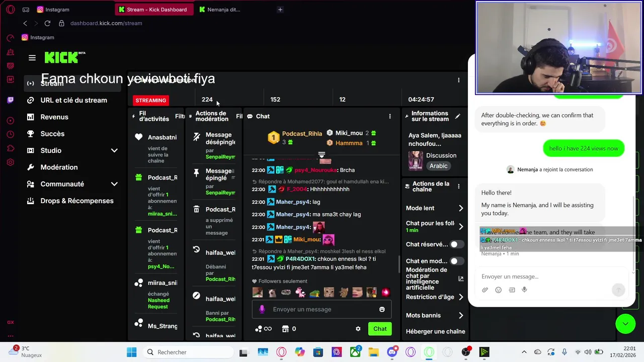This screenshot has height=362, width=644.
Task: Open Discord from the taskbar
Action: click(392, 352)
